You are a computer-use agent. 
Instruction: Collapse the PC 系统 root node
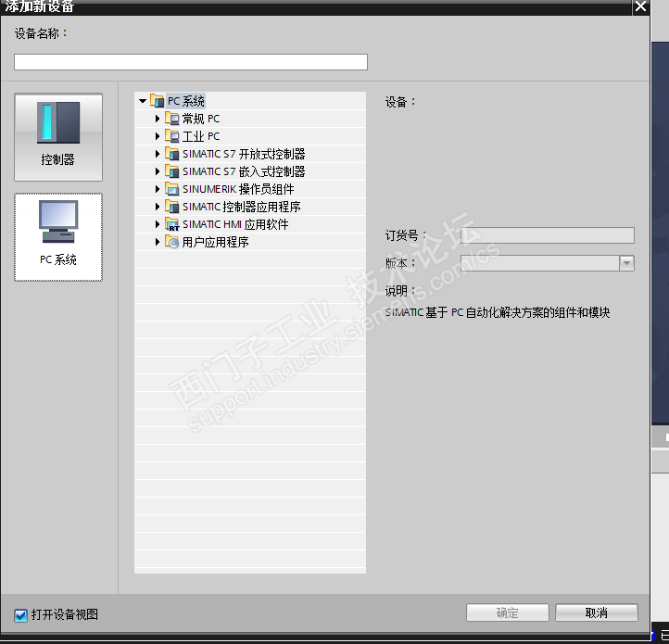click(x=143, y=101)
